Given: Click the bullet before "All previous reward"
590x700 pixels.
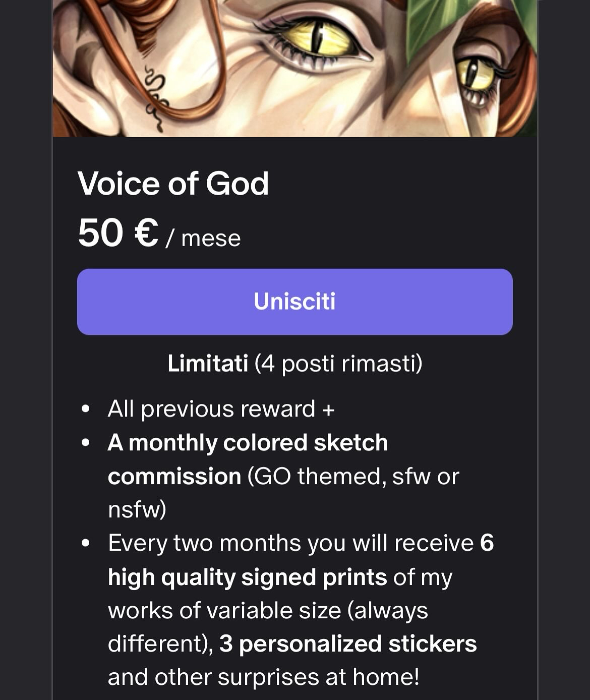Looking at the screenshot, I should point(86,409).
